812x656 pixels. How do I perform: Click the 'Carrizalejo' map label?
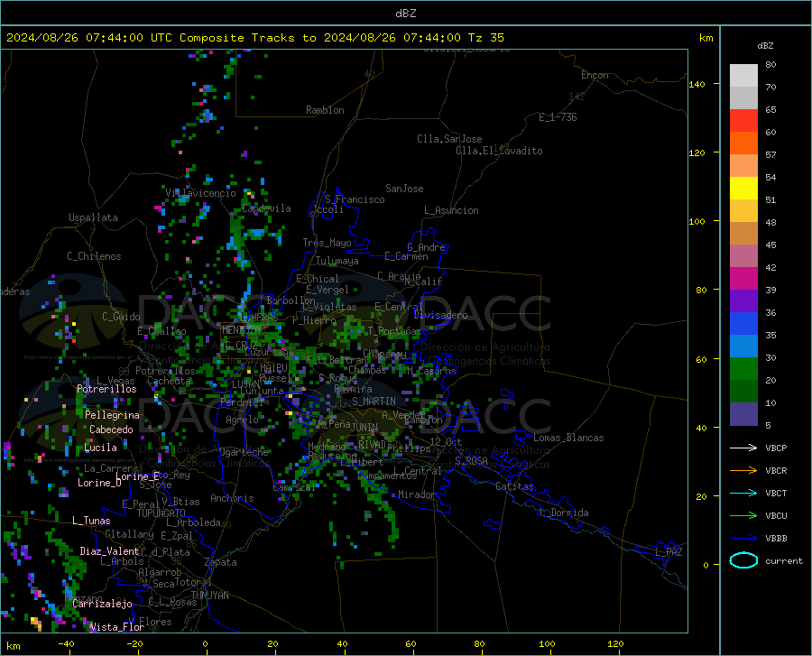coord(102,604)
